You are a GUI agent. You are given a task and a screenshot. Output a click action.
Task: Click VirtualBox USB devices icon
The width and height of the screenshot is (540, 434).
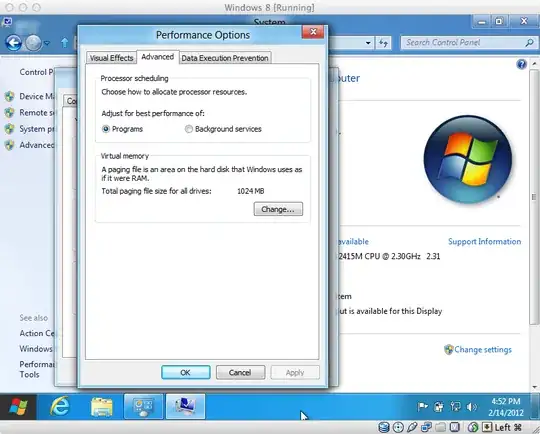[x=412, y=427]
